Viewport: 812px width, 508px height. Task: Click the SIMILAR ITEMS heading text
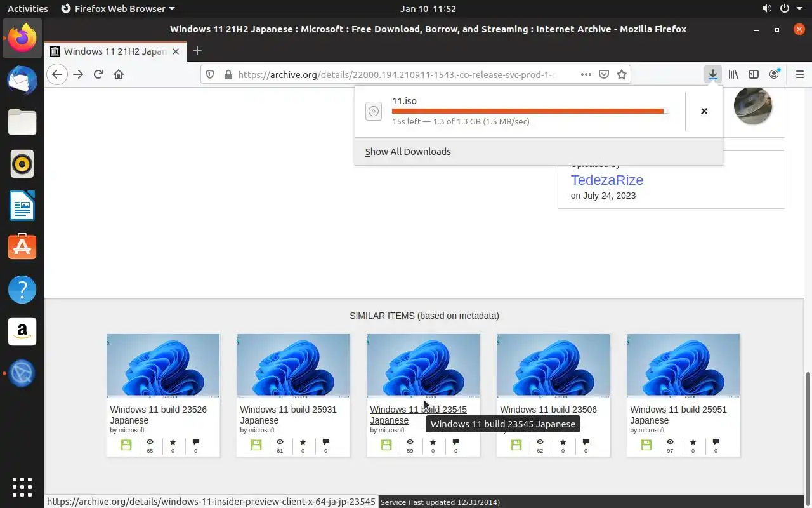424,316
